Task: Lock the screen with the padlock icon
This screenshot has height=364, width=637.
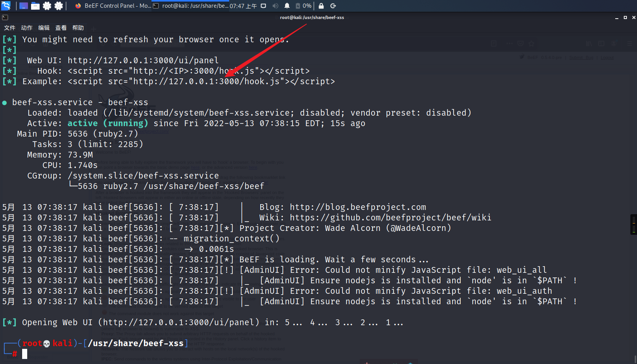Action: coord(321,6)
